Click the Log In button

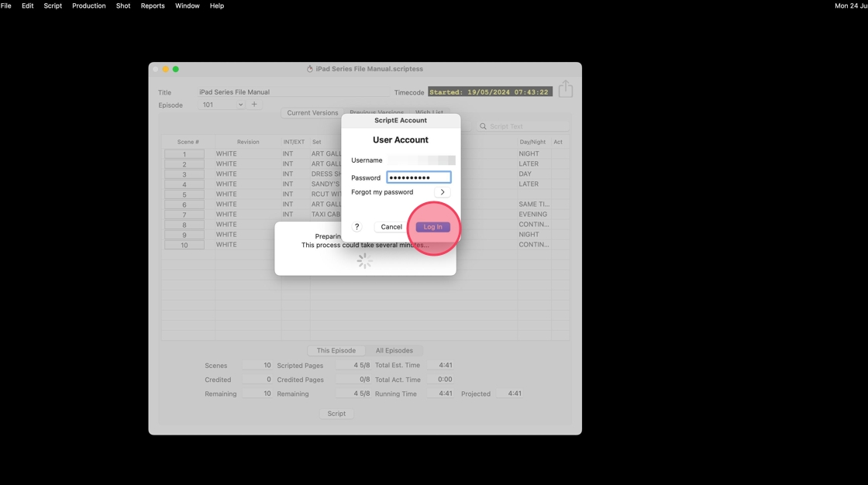coord(433,227)
